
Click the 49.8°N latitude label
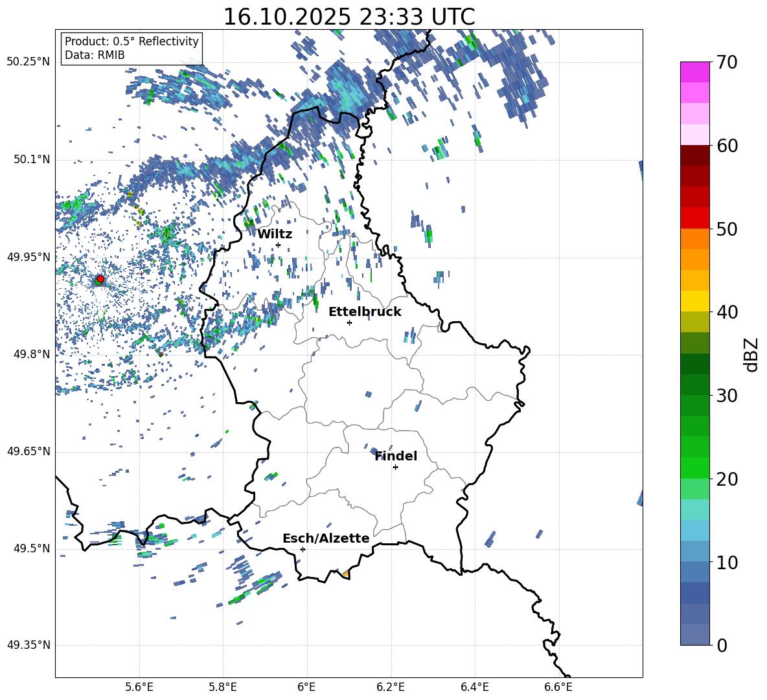(x=31, y=354)
